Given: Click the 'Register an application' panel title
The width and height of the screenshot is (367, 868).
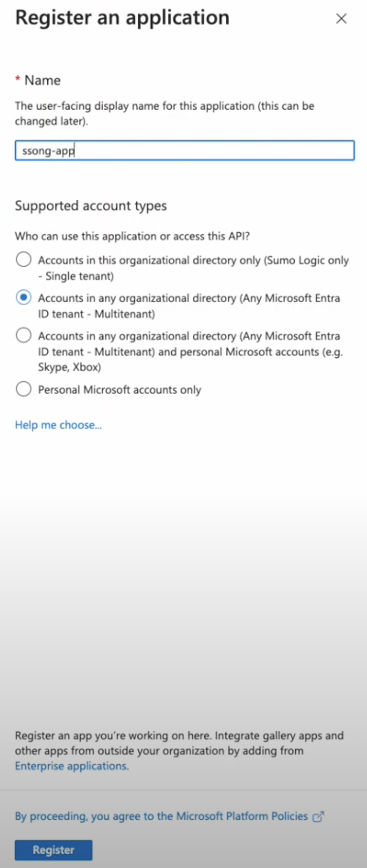Looking at the screenshot, I should coord(122,18).
